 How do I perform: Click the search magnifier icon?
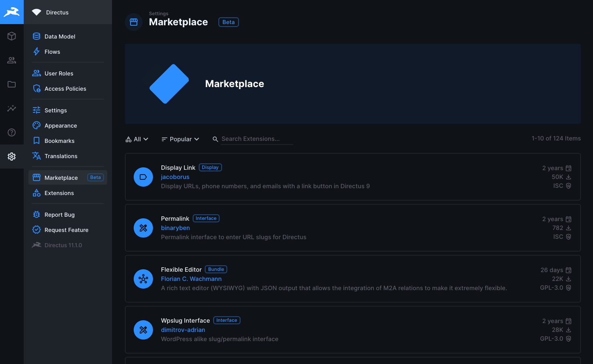point(215,139)
